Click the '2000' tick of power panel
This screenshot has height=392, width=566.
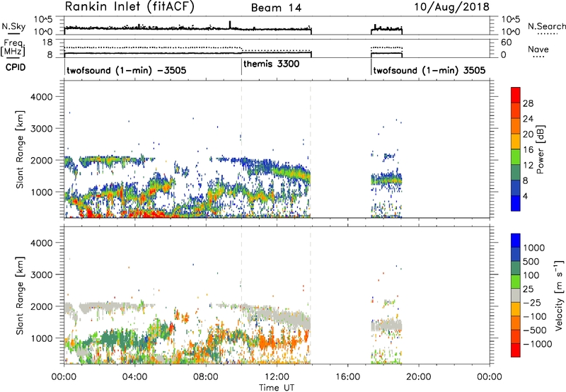(41, 160)
